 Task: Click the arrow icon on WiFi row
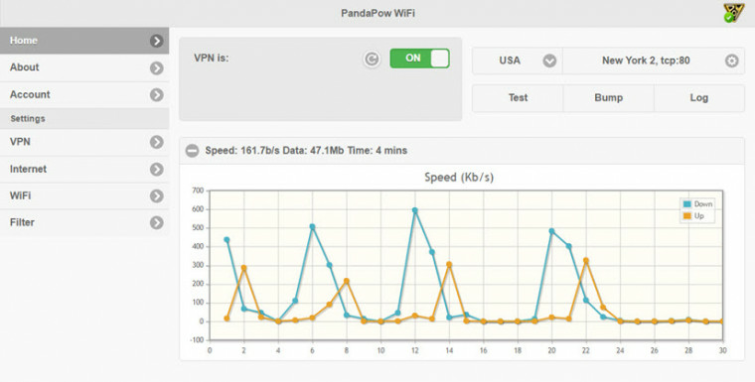coord(156,196)
